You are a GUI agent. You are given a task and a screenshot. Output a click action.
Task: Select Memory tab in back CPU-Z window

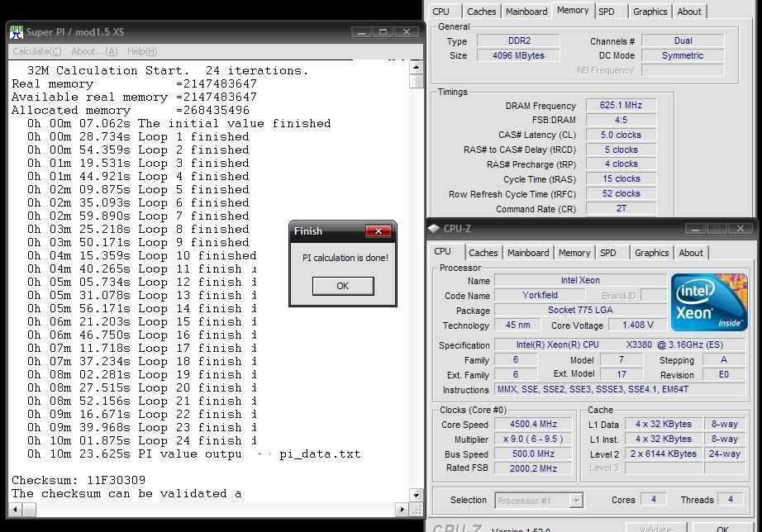(x=573, y=10)
